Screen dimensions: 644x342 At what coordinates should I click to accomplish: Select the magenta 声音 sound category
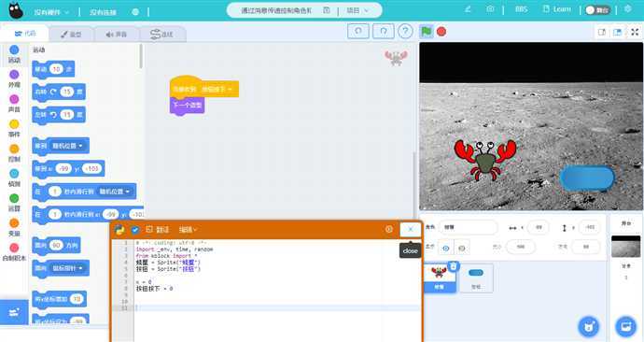point(14,104)
